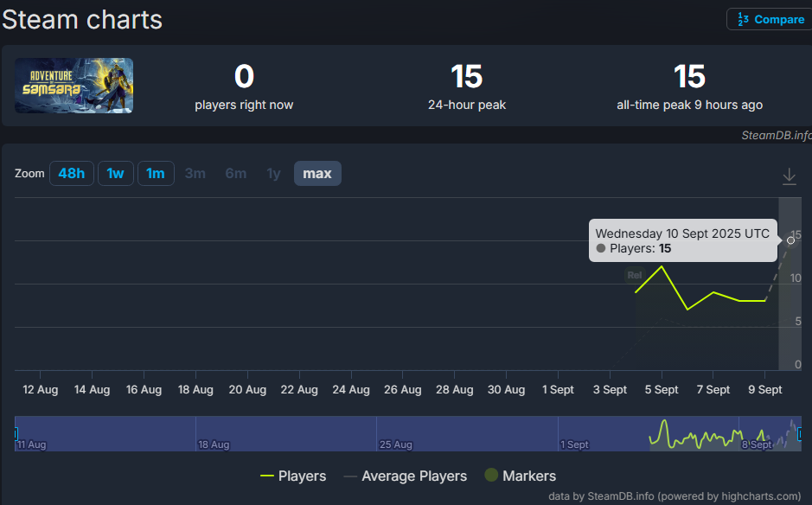Toggle the Average Players legend entry
Screen dimensions: 812x505
(405, 476)
